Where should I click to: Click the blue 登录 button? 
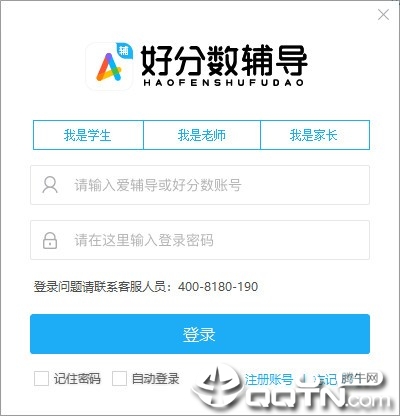(200, 334)
